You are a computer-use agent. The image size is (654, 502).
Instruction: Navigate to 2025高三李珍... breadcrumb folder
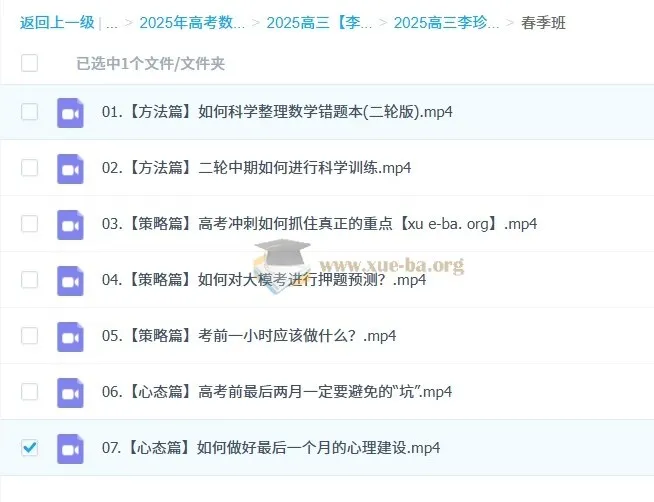pos(446,23)
